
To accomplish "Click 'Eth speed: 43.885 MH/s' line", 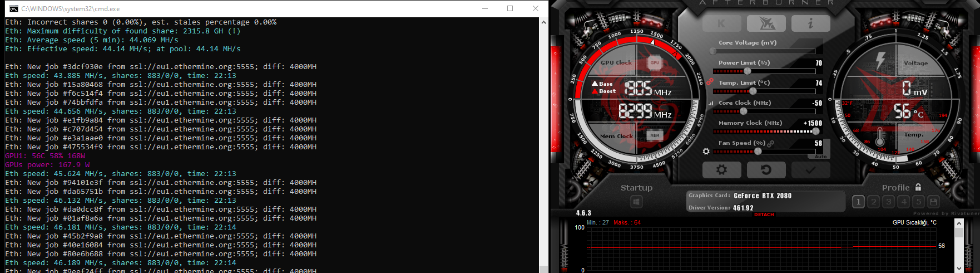I will [x=121, y=76].
